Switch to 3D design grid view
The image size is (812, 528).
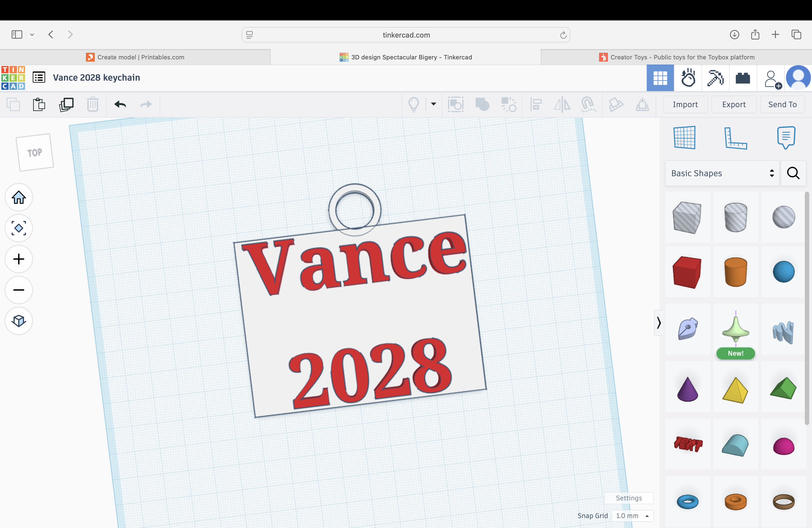pos(660,78)
